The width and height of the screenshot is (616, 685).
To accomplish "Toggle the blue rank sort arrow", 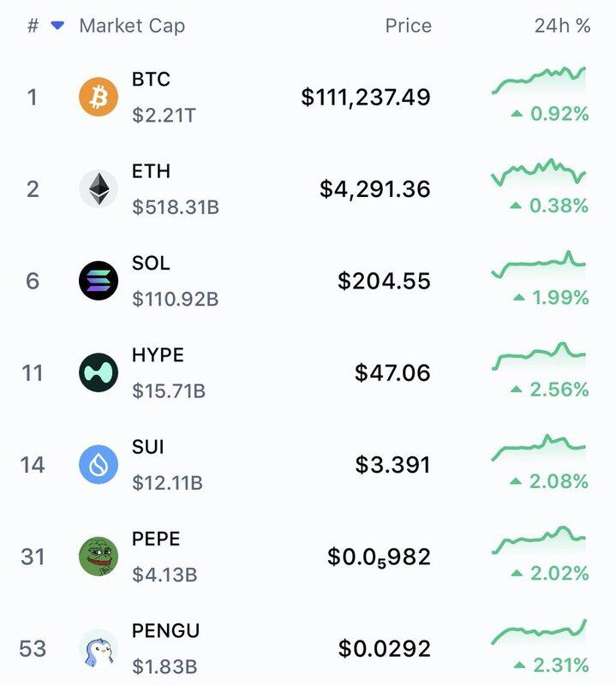I will click(57, 26).
